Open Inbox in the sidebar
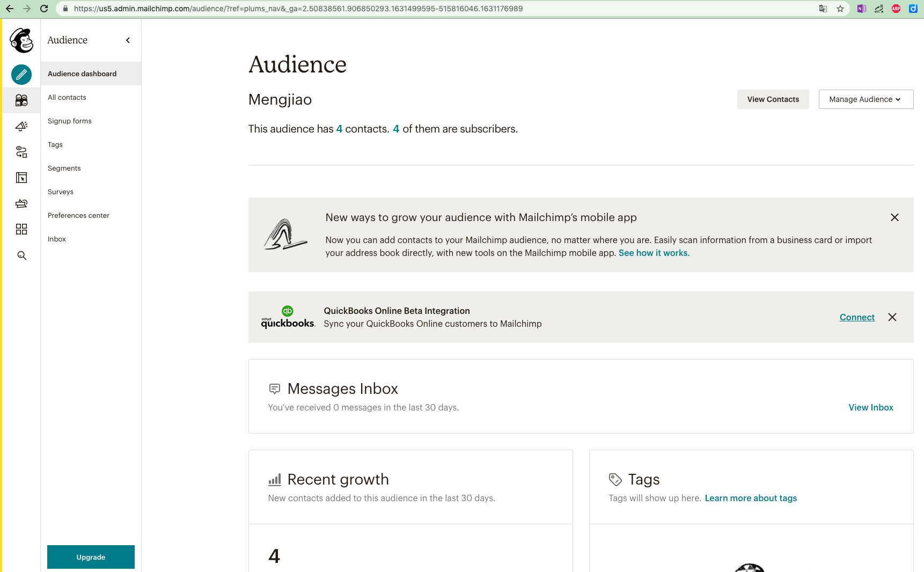924x572 pixels. [x=57, y=239]
